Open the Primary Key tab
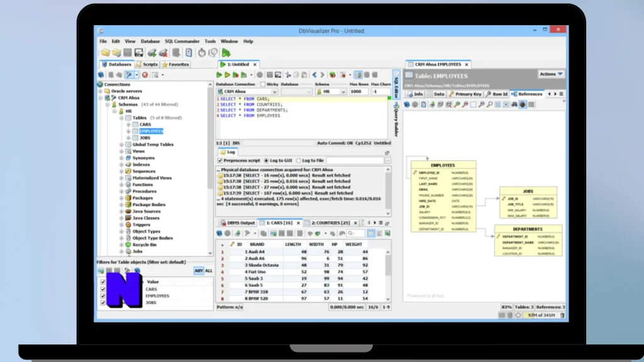Screen dimensions: 644x362 tap(465, 94)
